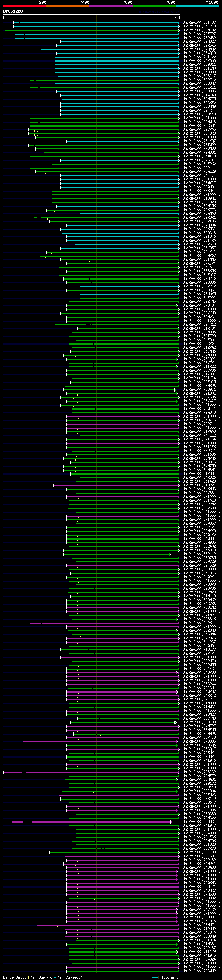Click the green ~80% identity legend segment
This screenshot has width=222, height=980.
154,6
